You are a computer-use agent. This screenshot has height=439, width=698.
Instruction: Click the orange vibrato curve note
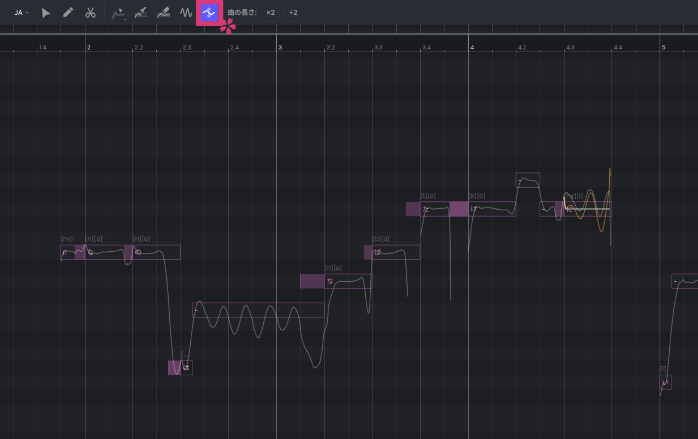[x=588, y=209]
